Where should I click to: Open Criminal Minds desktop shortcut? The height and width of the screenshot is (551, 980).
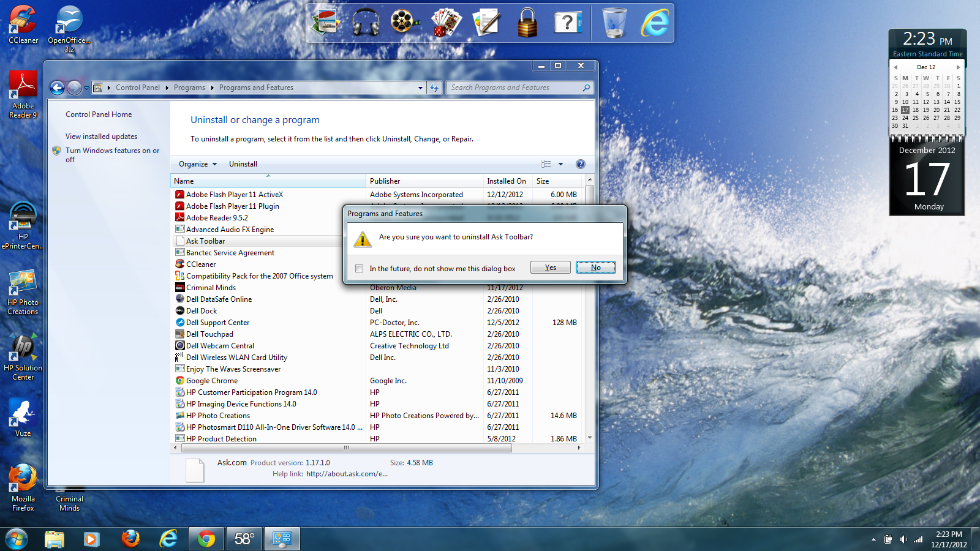tap(69, 500)
